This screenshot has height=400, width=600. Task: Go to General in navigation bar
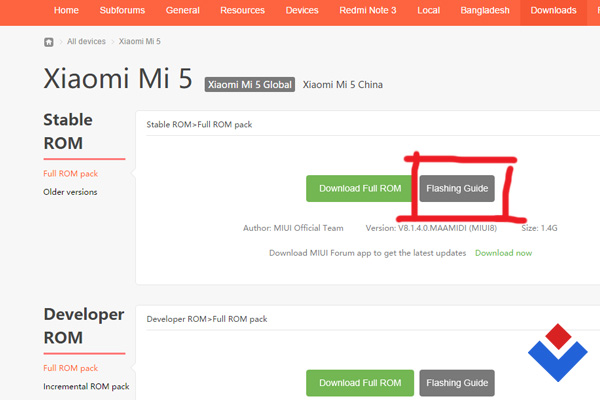pyautogui.click(x=183, y=10)
